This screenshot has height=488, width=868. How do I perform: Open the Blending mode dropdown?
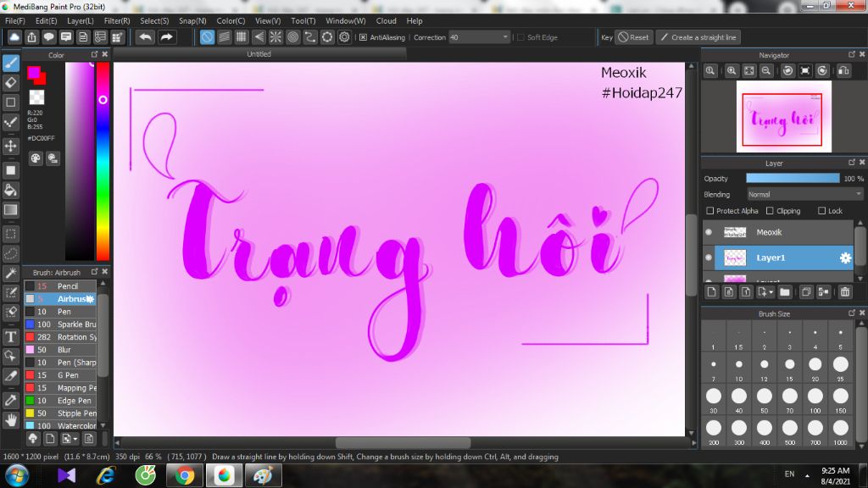coord(804,194)
